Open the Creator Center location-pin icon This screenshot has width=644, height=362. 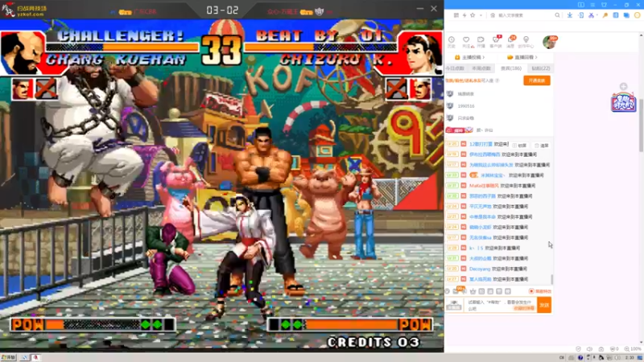[x=526, y=39]
